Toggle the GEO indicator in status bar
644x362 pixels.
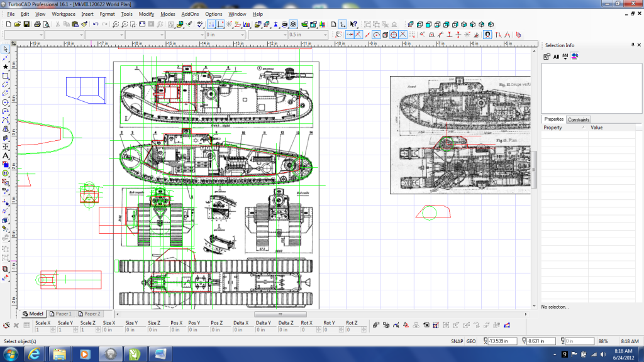470,341
